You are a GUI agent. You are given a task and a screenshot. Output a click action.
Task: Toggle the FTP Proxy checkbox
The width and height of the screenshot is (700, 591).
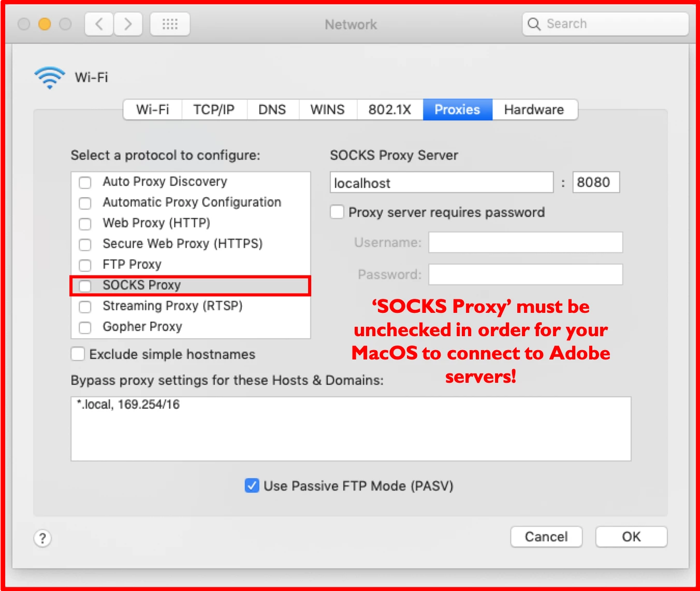point(85,265)
